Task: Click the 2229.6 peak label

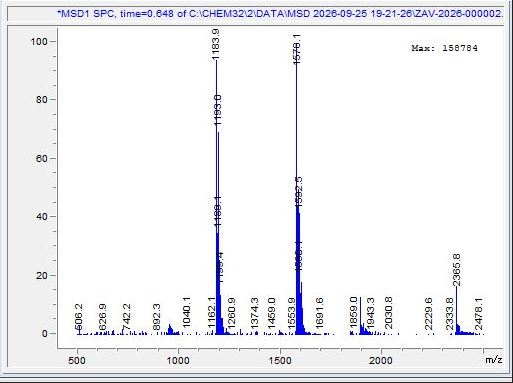Action: [x=429, y=314]
